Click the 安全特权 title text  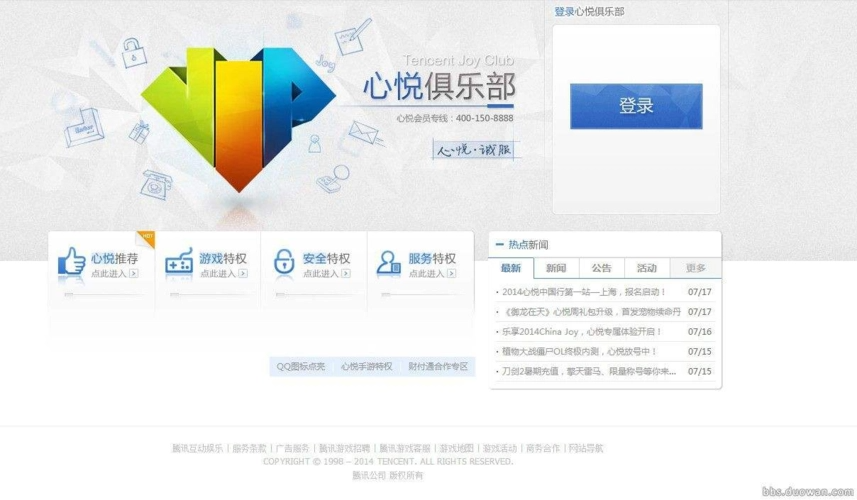(x=326, y=258)
